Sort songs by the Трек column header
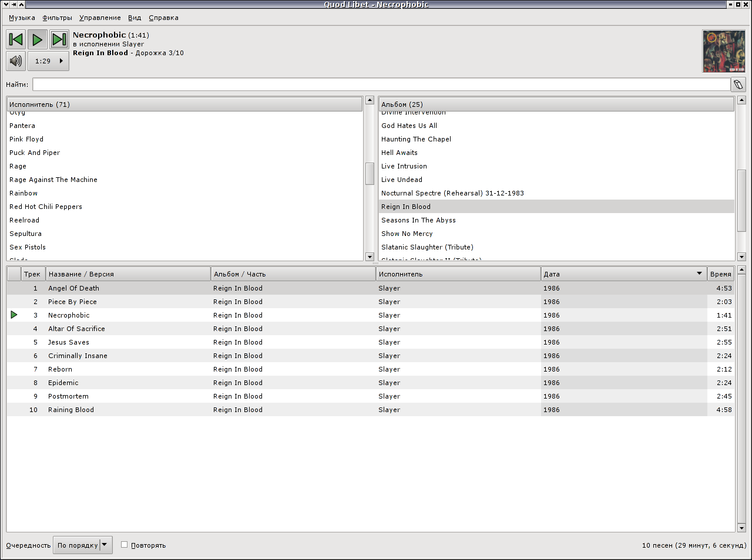Image resolution: width=752 pixels, height=560 pixels. (33, 274)
